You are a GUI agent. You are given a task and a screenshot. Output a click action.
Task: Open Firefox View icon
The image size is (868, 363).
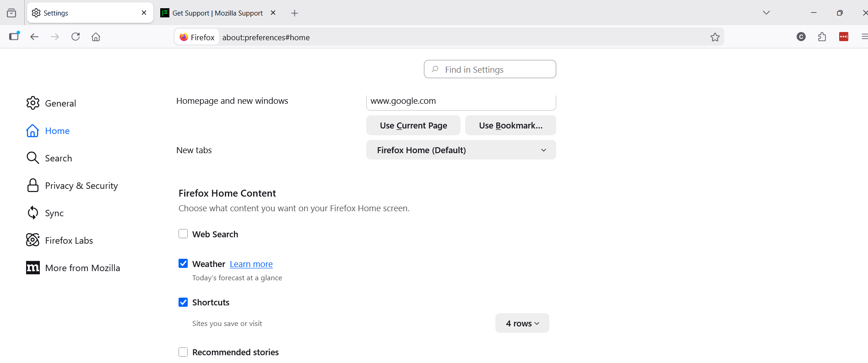(11, 13)
